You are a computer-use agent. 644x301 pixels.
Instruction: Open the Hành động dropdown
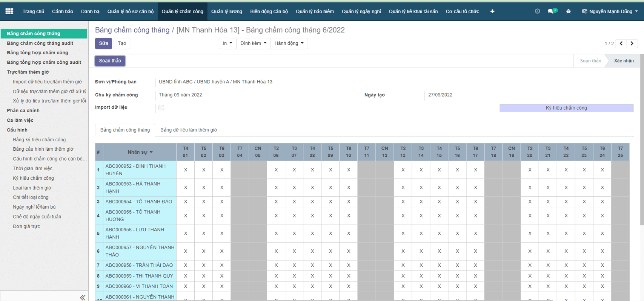pos(289,43)
